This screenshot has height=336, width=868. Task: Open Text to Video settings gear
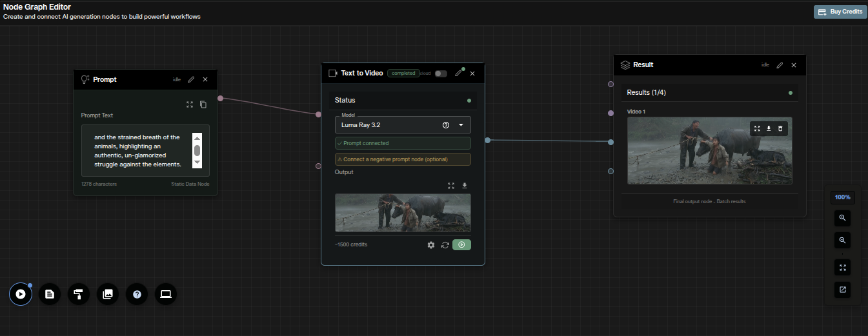coord(431,245)
